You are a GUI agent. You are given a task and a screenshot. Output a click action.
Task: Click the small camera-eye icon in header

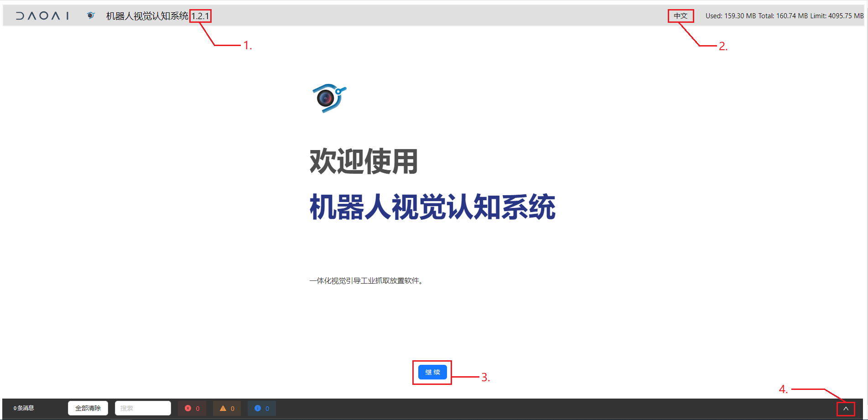coord(91,16)
